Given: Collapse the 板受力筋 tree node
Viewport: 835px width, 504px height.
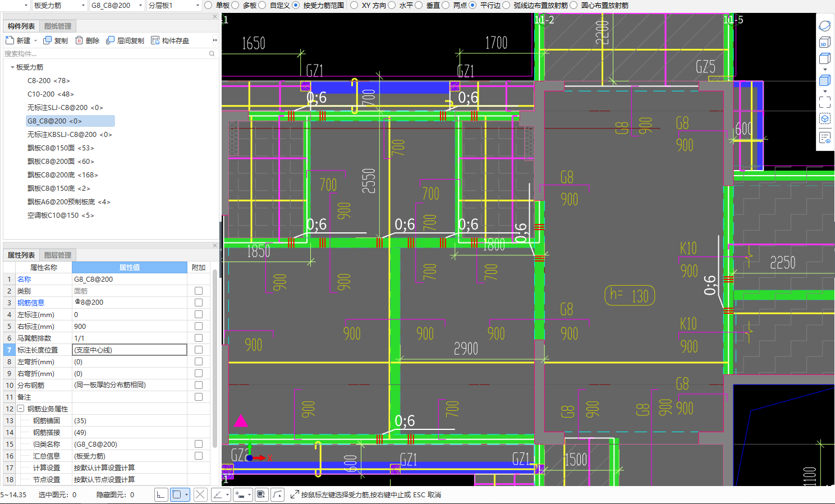Looking at the screenshot, I should coord(12,67).
